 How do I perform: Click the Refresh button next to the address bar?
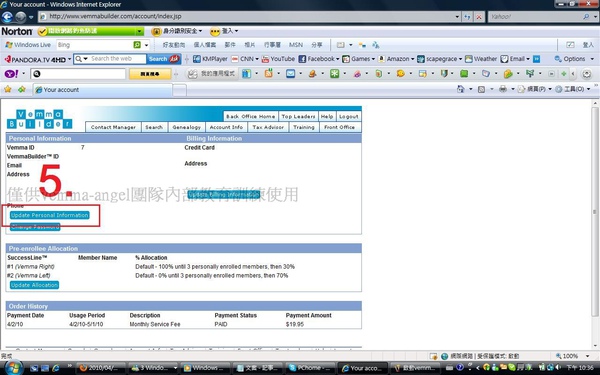click(467, 17)
